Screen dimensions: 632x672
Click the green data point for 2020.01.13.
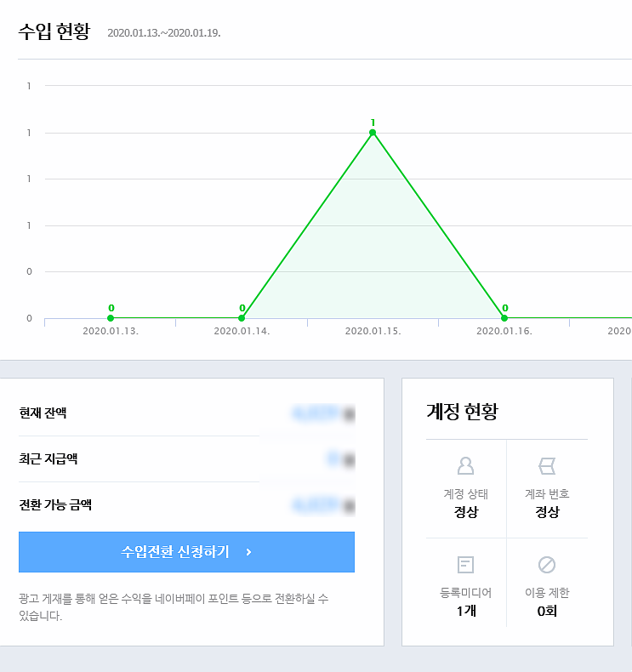tap(111, 318)
